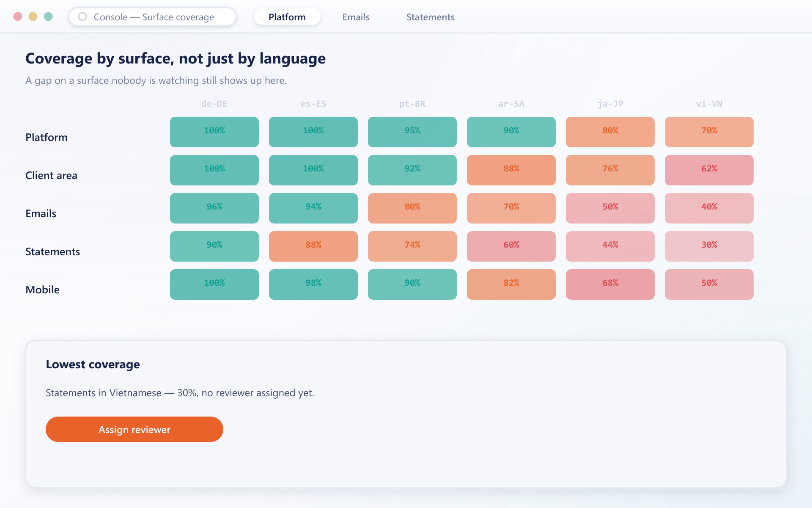Select the Statements vi-VN 30% cell
The height and width of the screenshot is (508, 812).
click(709, 246)
